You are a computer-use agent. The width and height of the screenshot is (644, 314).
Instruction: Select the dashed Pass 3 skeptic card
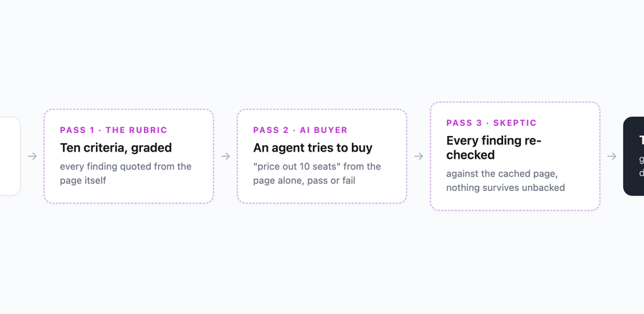[x=515, y=157]
